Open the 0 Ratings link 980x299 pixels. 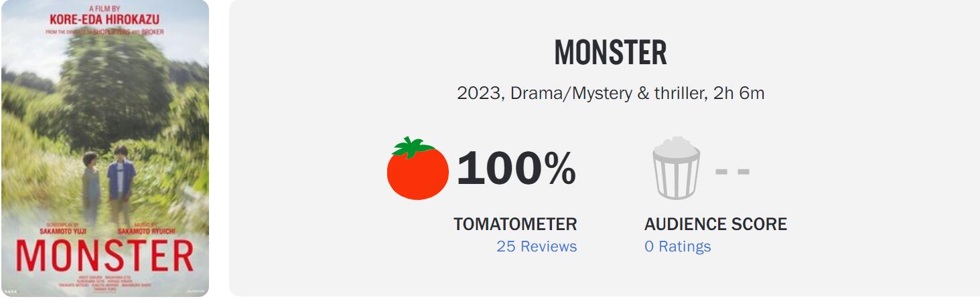pos(677,246)
